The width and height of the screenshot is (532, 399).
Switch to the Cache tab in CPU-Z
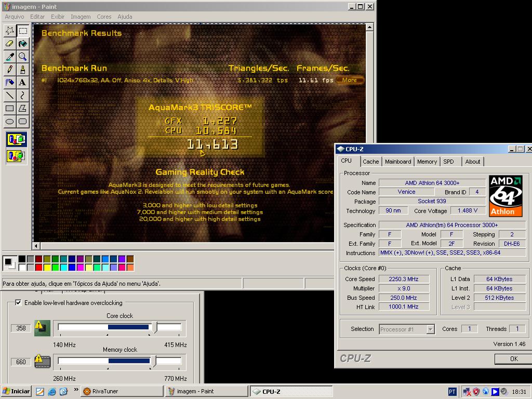(370, 162)
